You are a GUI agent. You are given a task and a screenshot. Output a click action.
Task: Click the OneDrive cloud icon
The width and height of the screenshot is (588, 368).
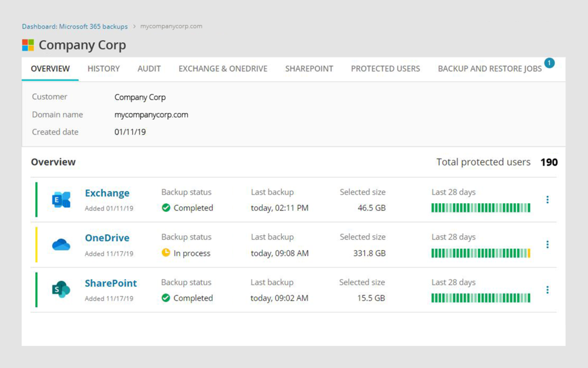(x=61, y=244)
